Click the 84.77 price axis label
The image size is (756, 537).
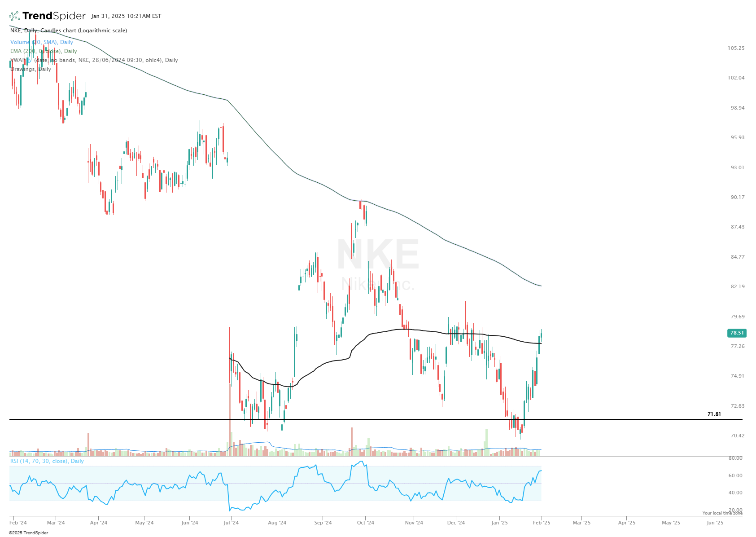coord(738,257)
